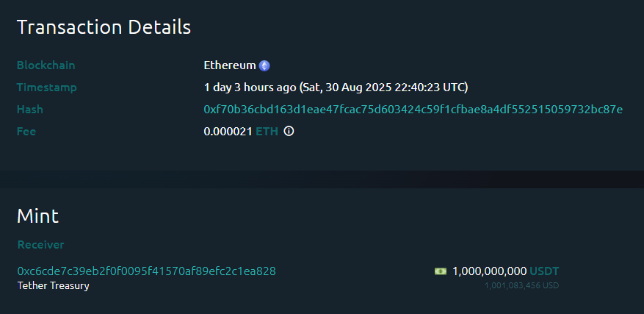The width and height of the screenshot is (644, 314).
Task: Click the Timestamp field label
Action: 47,88
